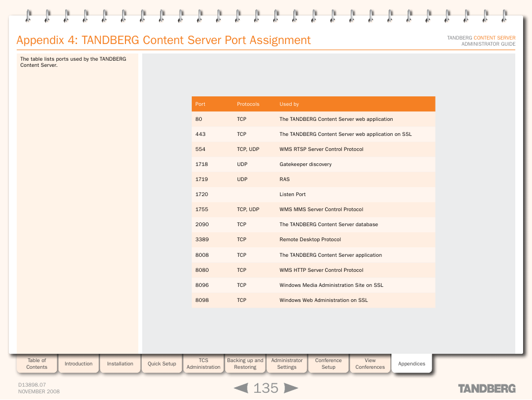Viewport: 532px width, 400px height.
Task: Select port 3389 cell
Action: [202, 240]
